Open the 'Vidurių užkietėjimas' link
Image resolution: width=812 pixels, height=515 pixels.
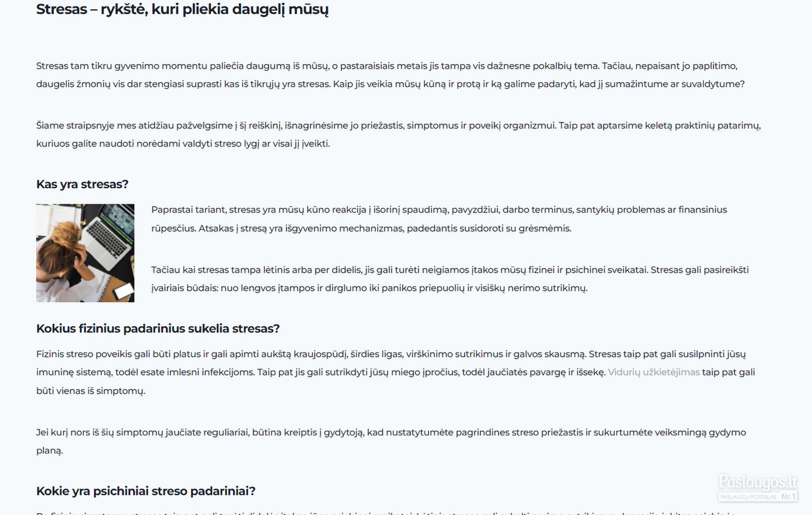point(654,373)
